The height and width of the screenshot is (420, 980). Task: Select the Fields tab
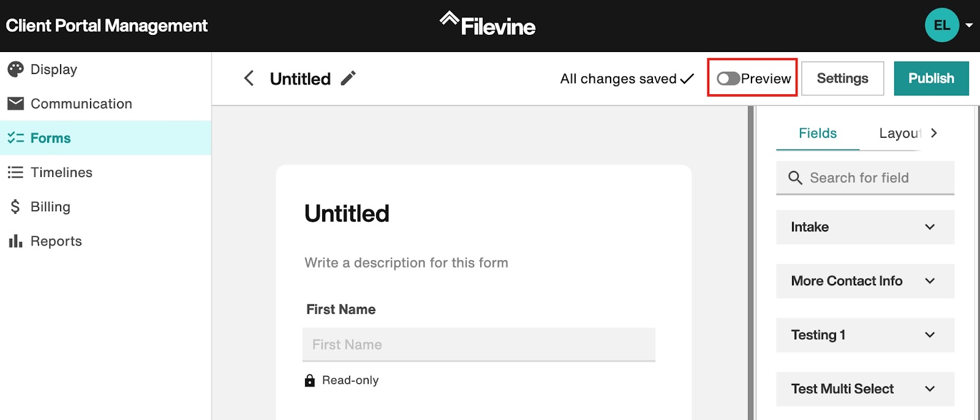click(818, 133)
